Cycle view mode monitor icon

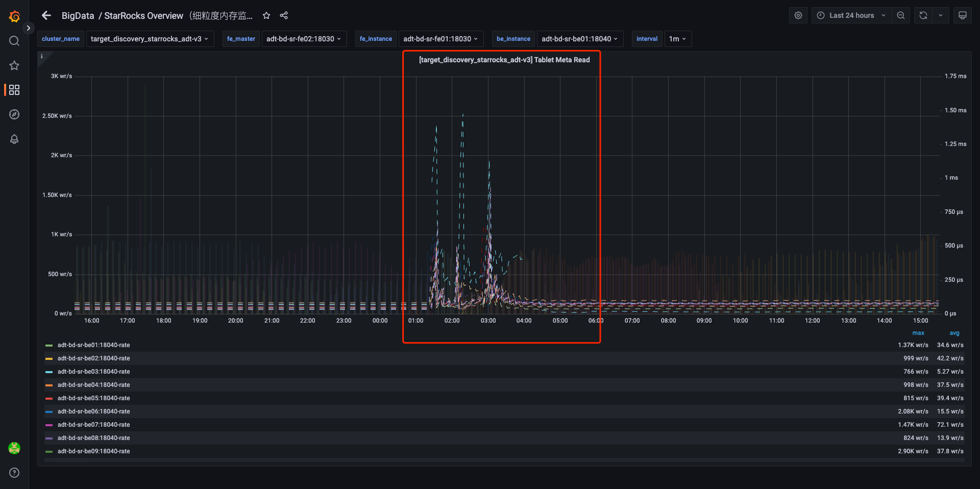tap(963, 15)
